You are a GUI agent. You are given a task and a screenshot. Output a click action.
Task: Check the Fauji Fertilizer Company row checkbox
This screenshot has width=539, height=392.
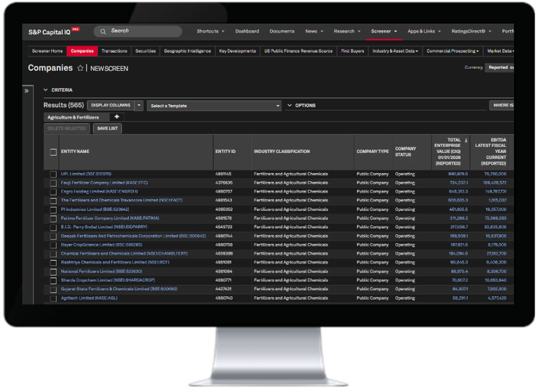pos(53,183)
